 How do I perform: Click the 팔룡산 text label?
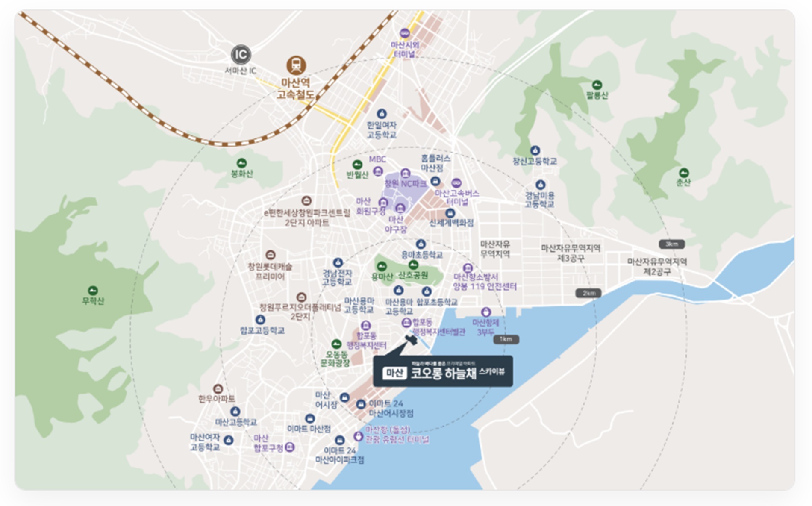pyautogui.click(x=597, y=95)
